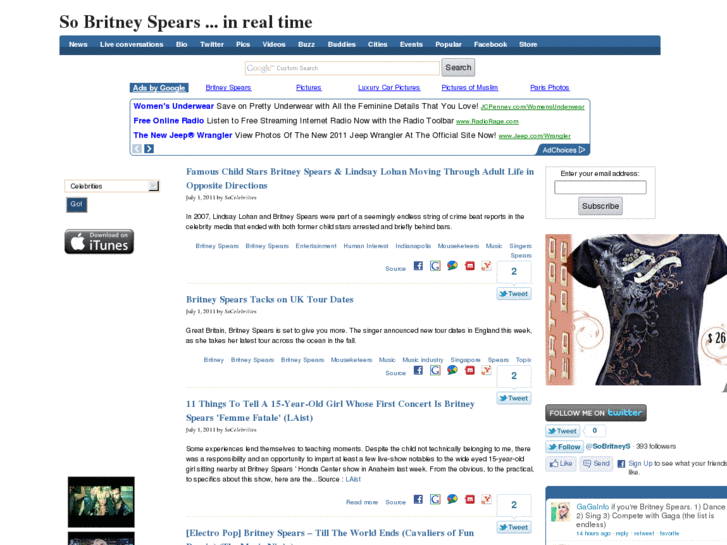Open the Buddies menu item
727x545 pixels.
(341, 45)
